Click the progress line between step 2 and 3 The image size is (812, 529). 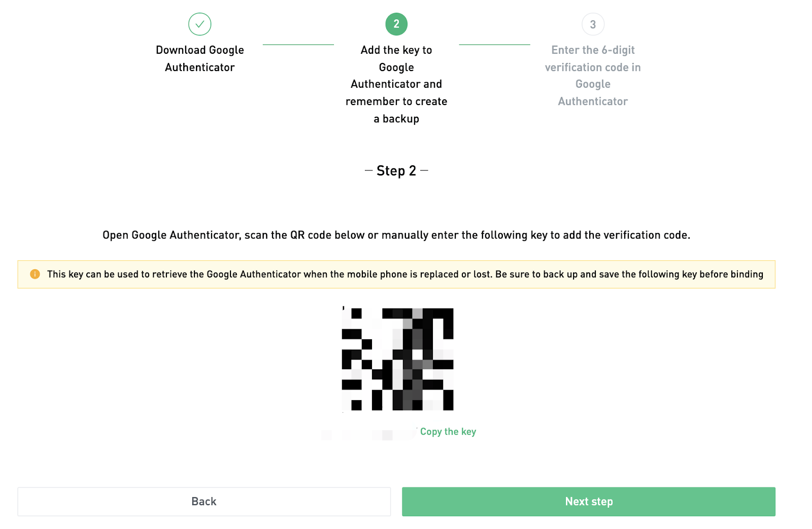(x=494, y=46)
